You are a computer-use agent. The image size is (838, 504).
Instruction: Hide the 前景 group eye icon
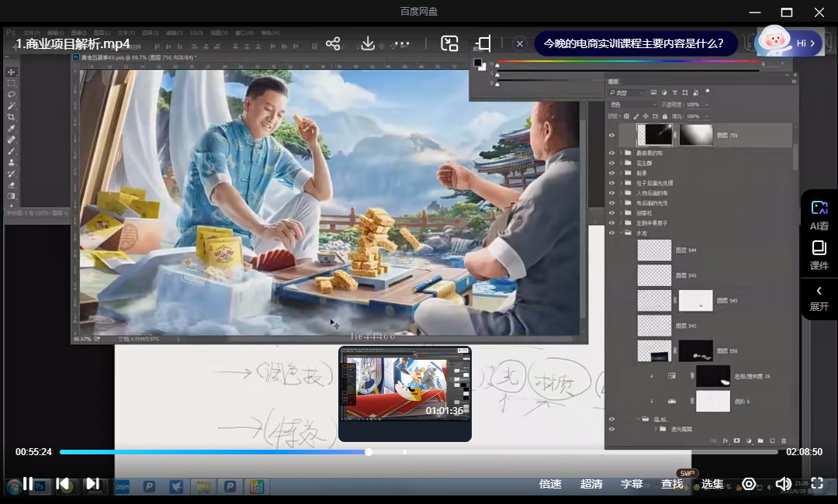click(612, 173)
